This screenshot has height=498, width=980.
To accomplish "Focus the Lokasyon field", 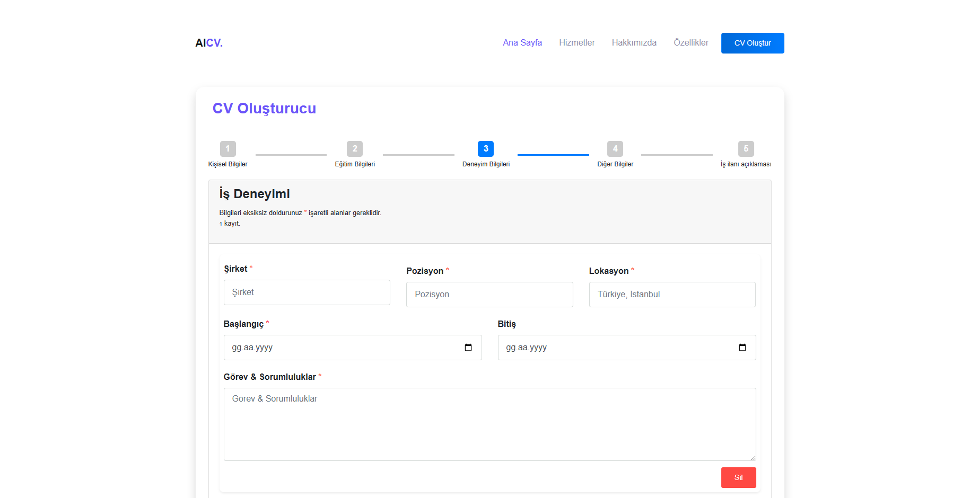I will pos(672,295).
